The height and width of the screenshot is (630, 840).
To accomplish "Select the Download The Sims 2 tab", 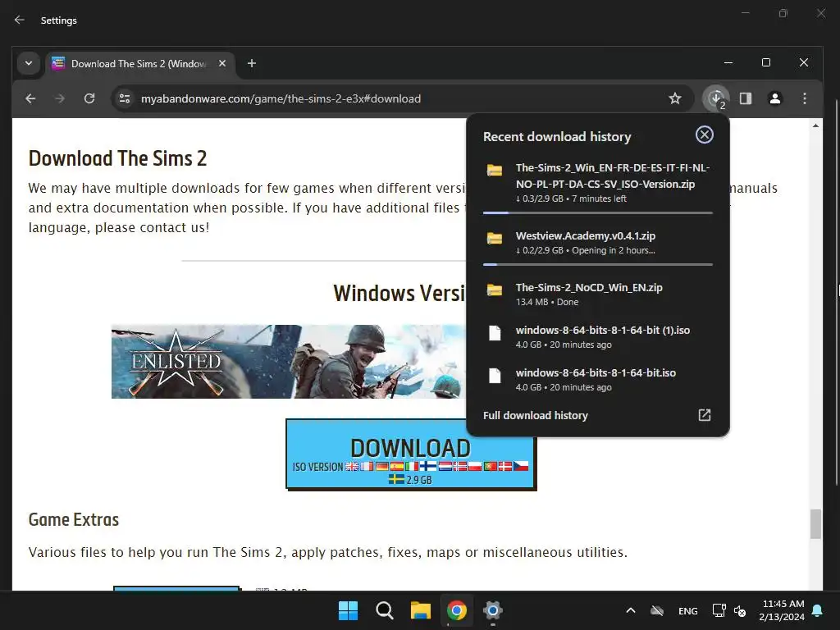I will click(139, 64).
